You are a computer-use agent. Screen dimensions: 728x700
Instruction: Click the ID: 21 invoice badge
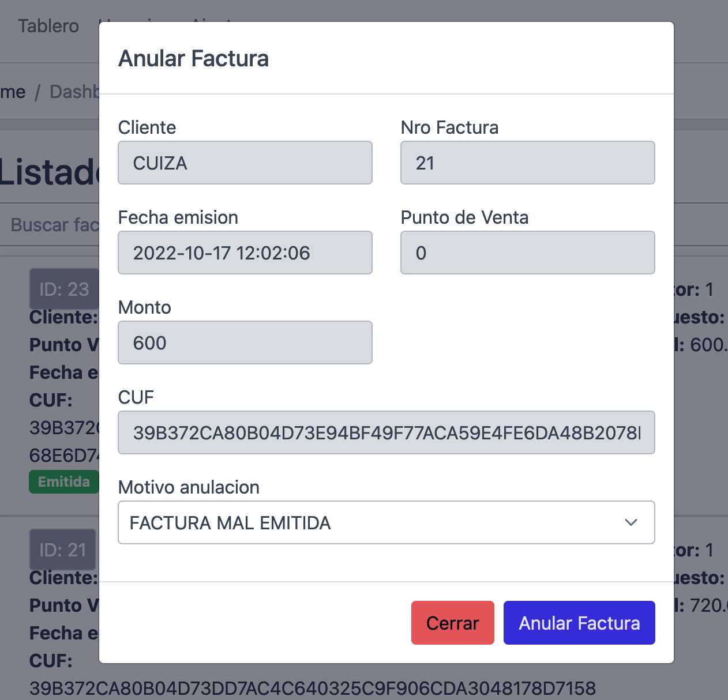pos(62,550)
